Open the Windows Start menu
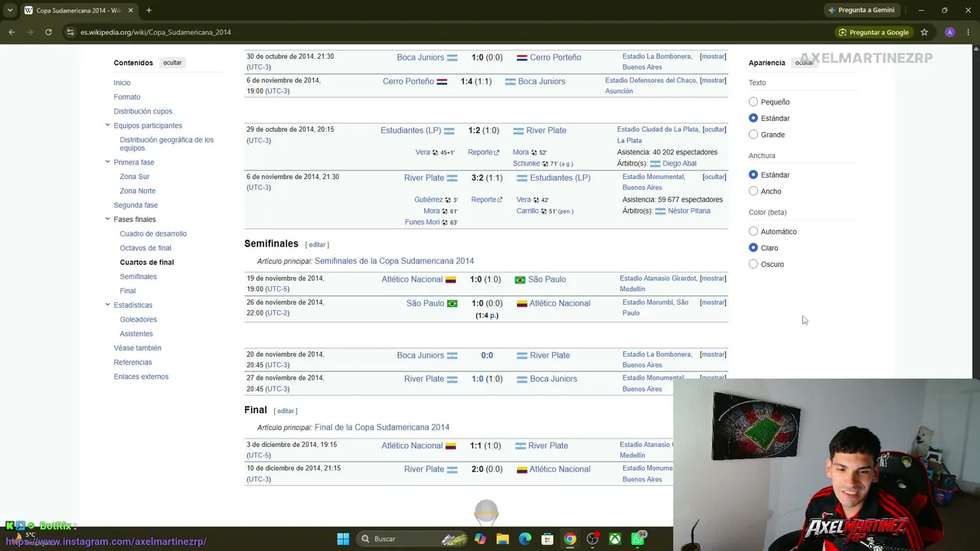980x551 pixels. point(343,539)
